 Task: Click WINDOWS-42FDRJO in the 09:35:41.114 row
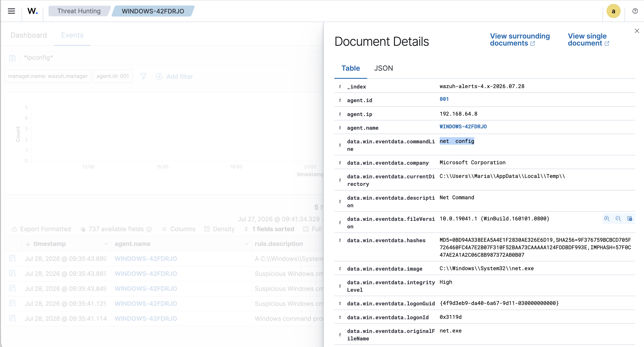146,319
